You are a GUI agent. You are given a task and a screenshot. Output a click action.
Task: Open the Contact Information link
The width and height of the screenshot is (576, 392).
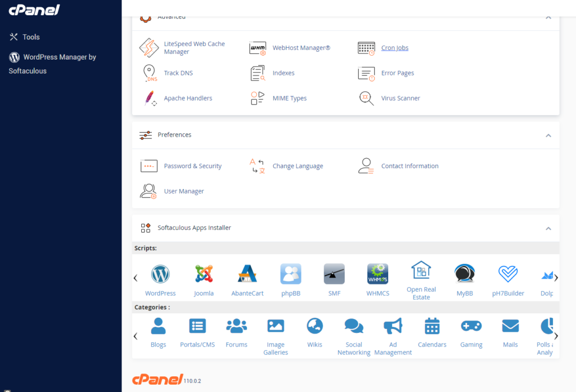pos(409,166)
